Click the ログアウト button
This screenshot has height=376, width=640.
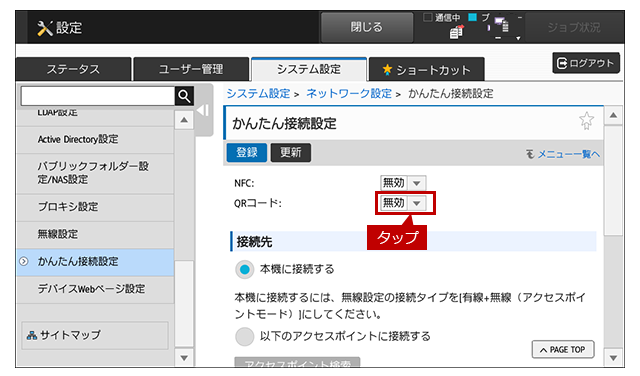pyautogui.click(x=586, y=63)
